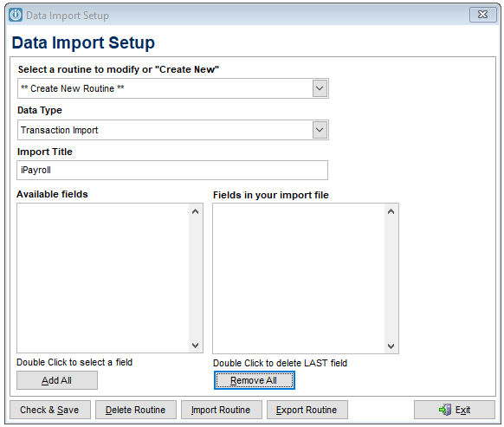The height and width of the screenshot is (427, 504).
Task: Click the Add All button
Action: coord(57,380)
